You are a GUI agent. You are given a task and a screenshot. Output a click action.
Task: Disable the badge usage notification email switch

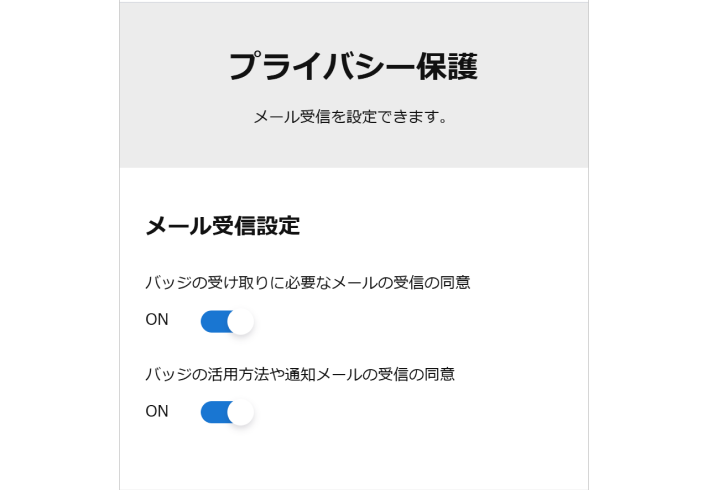(227, 412)
